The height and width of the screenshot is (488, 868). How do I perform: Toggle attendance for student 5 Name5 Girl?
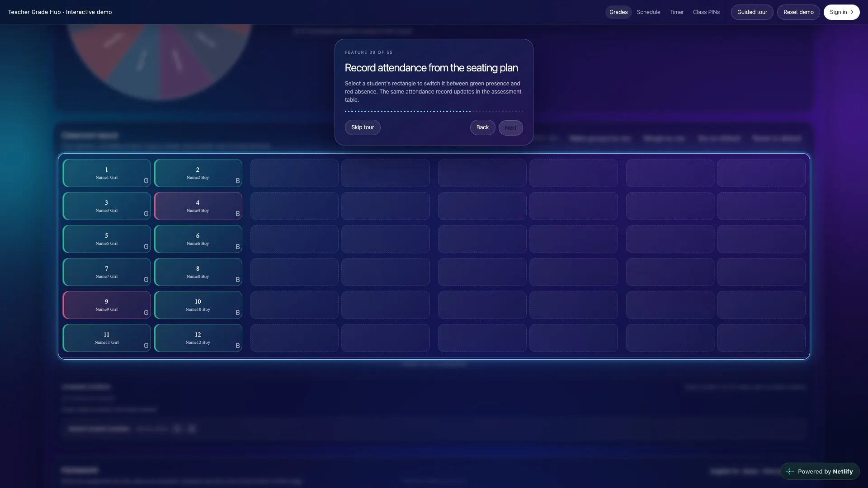[107, 239]
